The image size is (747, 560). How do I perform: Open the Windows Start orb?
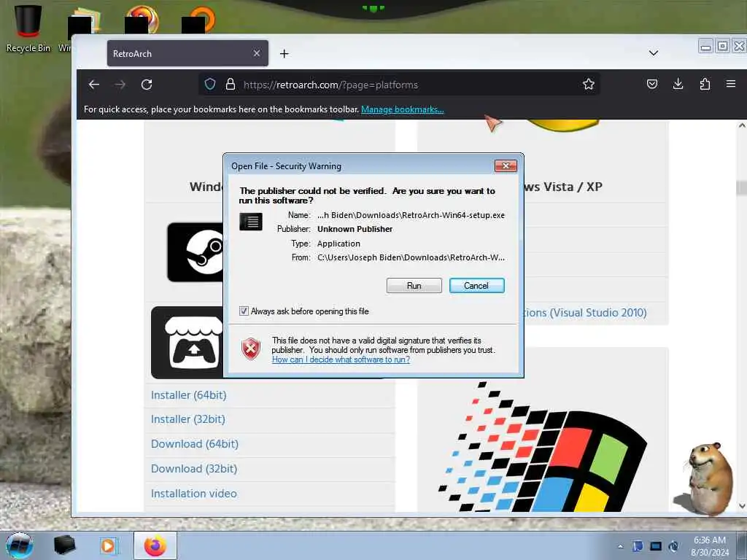click(x=20, y=545)
